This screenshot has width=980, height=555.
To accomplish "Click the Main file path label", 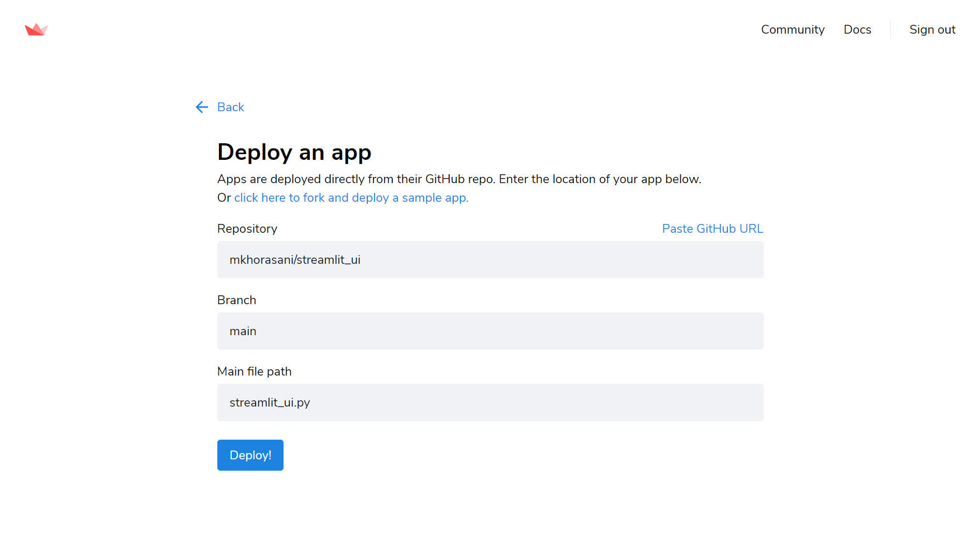I will (254, 371).
